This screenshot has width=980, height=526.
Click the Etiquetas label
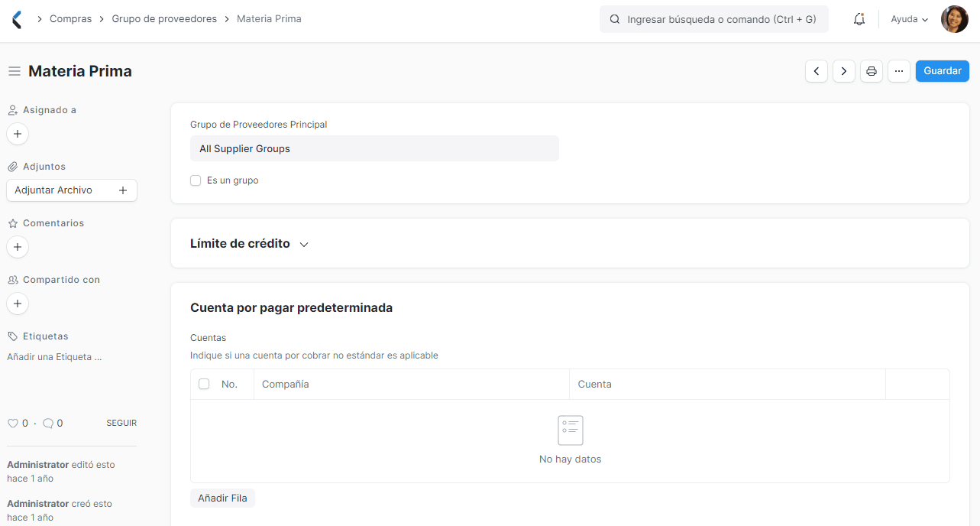pyautogui.click(x=46, y=336)
